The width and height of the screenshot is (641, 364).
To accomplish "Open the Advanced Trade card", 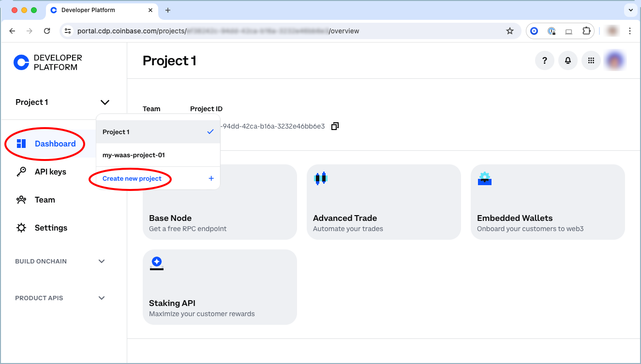I will pyautogui.click(x=384, y=202).
